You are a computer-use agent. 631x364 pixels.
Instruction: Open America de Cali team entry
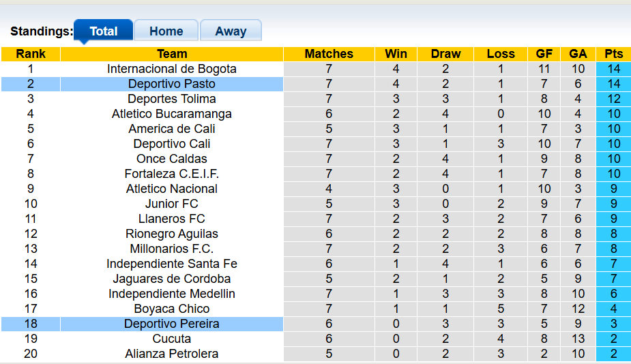[x=172, y=129]
